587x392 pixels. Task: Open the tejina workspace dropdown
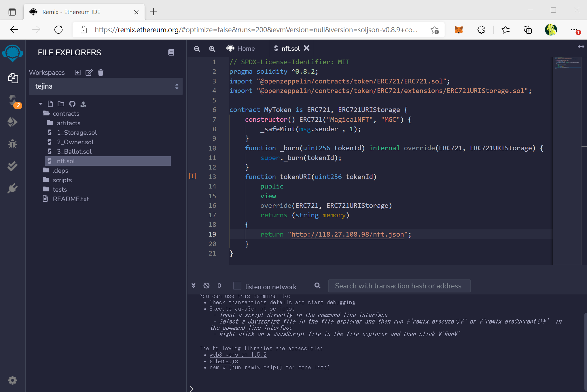106,86
